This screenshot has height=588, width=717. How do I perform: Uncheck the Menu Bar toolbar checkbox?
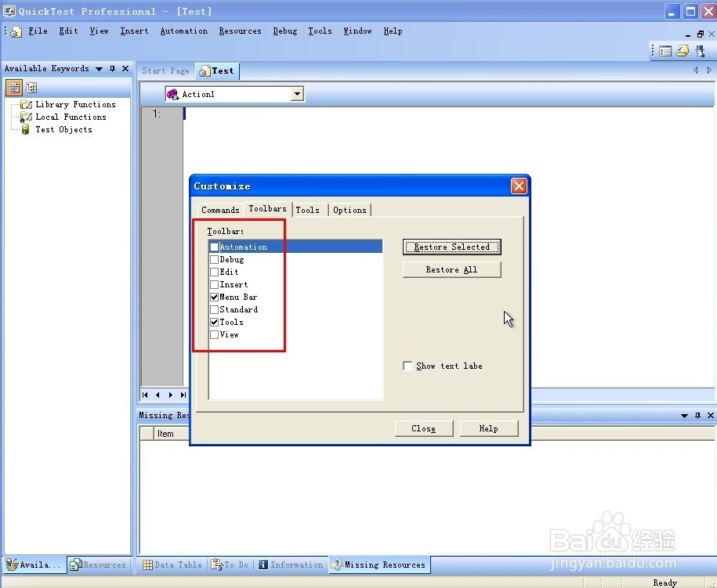214,297
